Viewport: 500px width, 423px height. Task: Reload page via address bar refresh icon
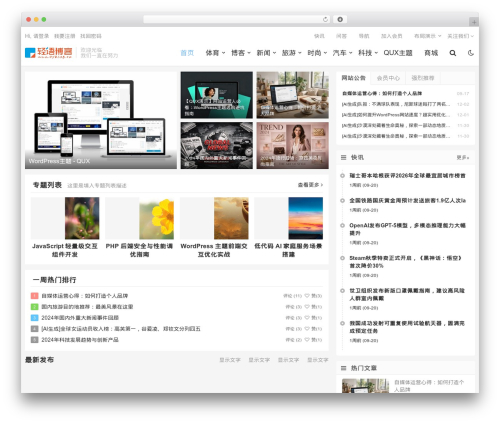[325, 20]
